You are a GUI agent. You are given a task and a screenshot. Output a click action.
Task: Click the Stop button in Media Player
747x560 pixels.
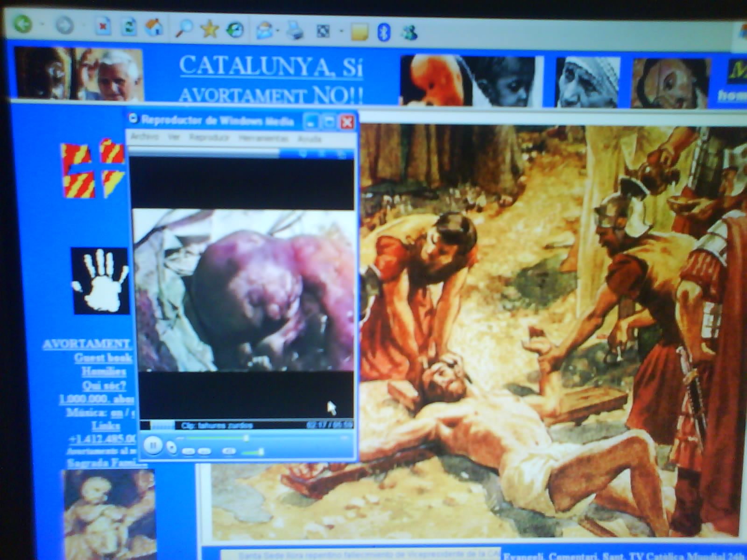click(x=172, y=448)
